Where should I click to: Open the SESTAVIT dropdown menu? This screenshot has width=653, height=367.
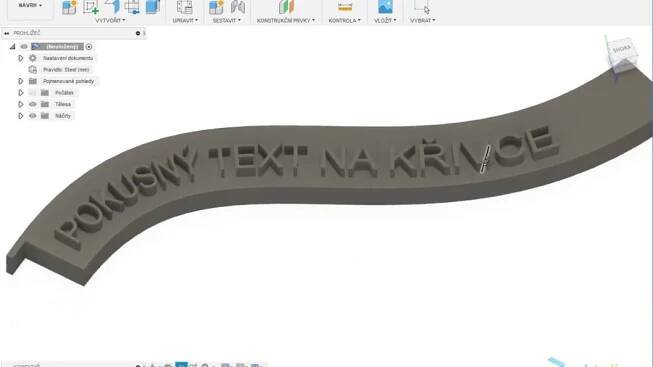click(x=227, y=20)
